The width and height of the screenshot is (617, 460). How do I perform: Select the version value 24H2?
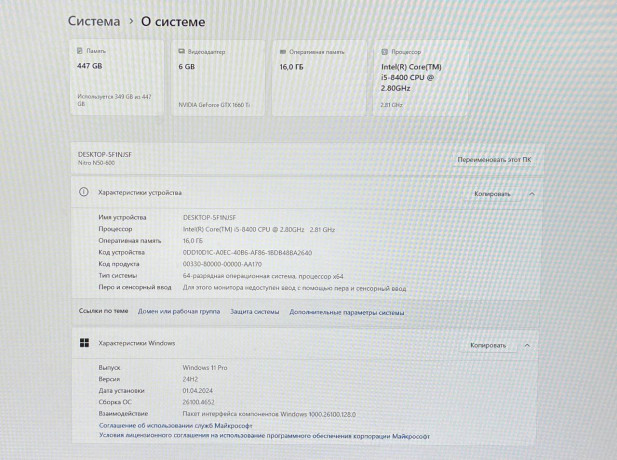[190, 379]
